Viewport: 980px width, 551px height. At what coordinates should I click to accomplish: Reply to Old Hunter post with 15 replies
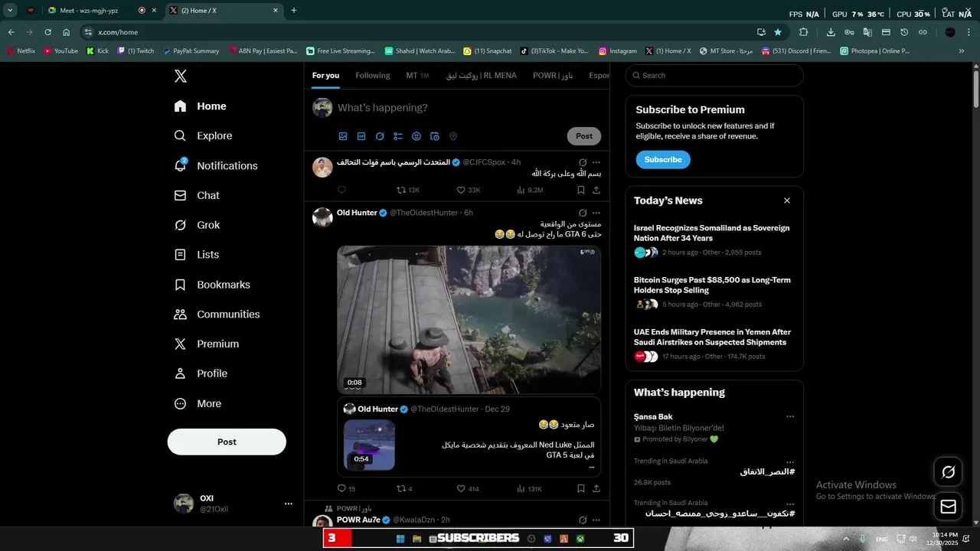346,488
